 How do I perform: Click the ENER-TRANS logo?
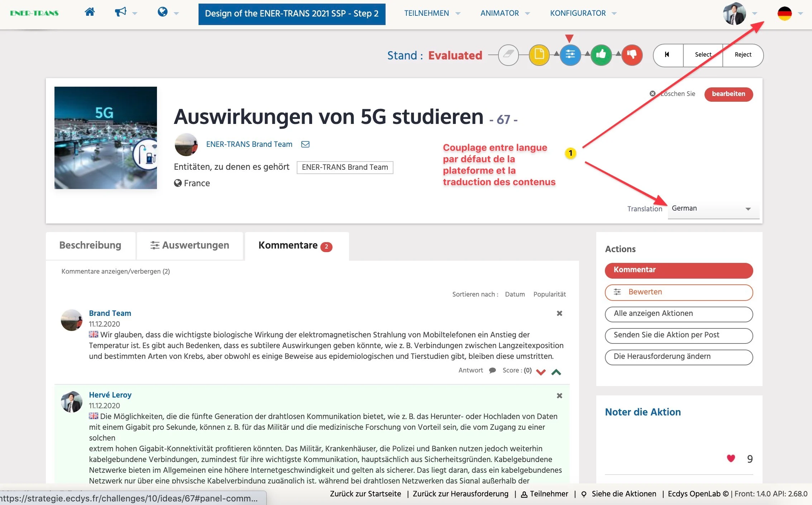34,13
